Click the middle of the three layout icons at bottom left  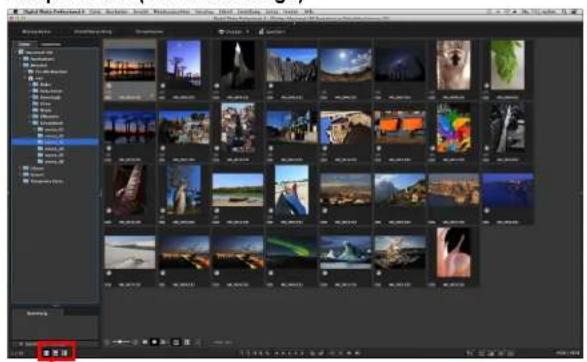click(55, 353)
